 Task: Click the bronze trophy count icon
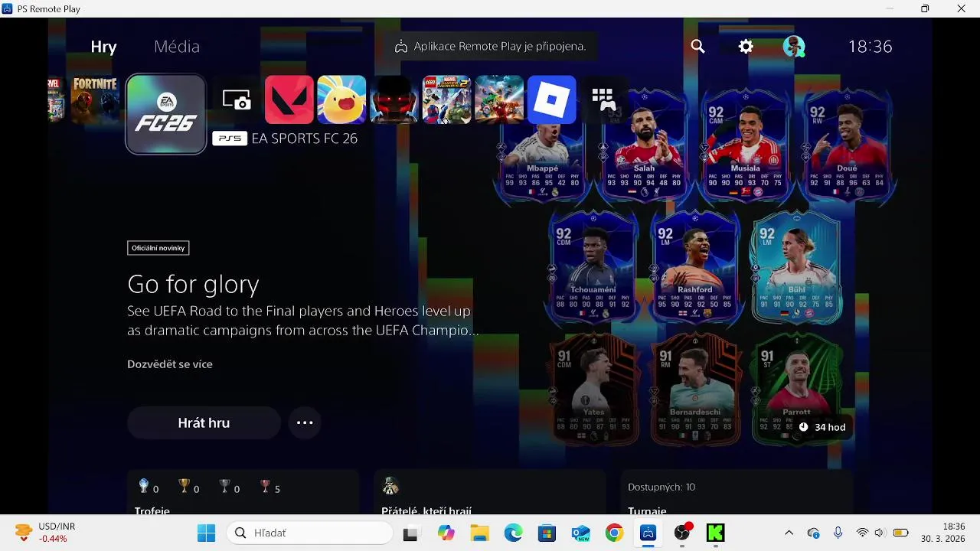click(265, 486)
